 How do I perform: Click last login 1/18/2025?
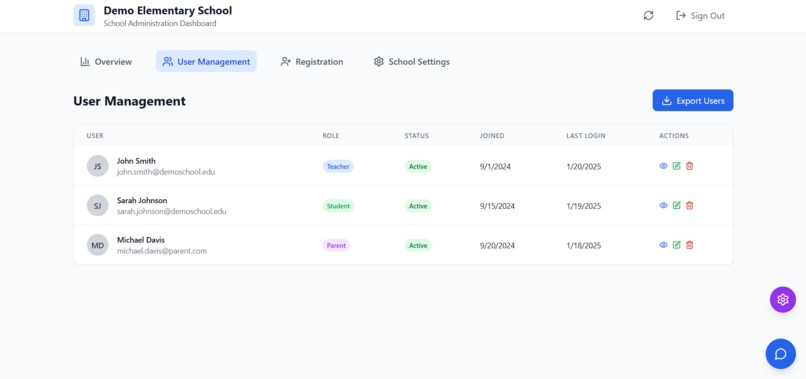pos(584,246)
